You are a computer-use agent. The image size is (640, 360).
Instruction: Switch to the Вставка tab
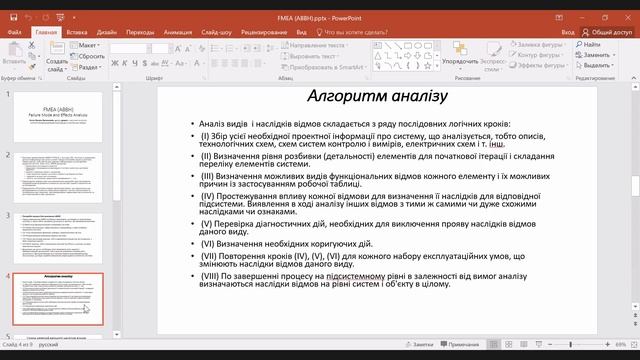point(77,32)
